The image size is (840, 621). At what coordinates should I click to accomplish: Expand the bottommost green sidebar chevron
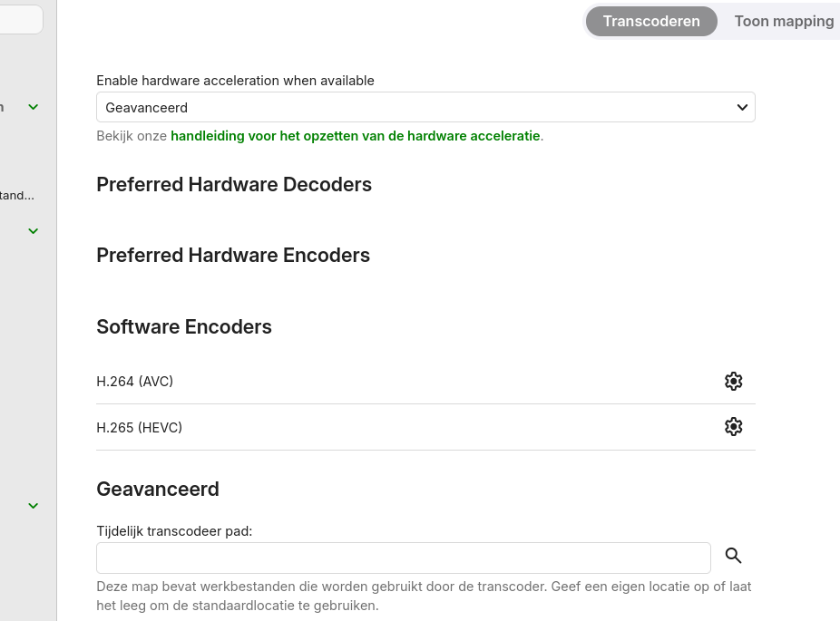pos(34,506)
